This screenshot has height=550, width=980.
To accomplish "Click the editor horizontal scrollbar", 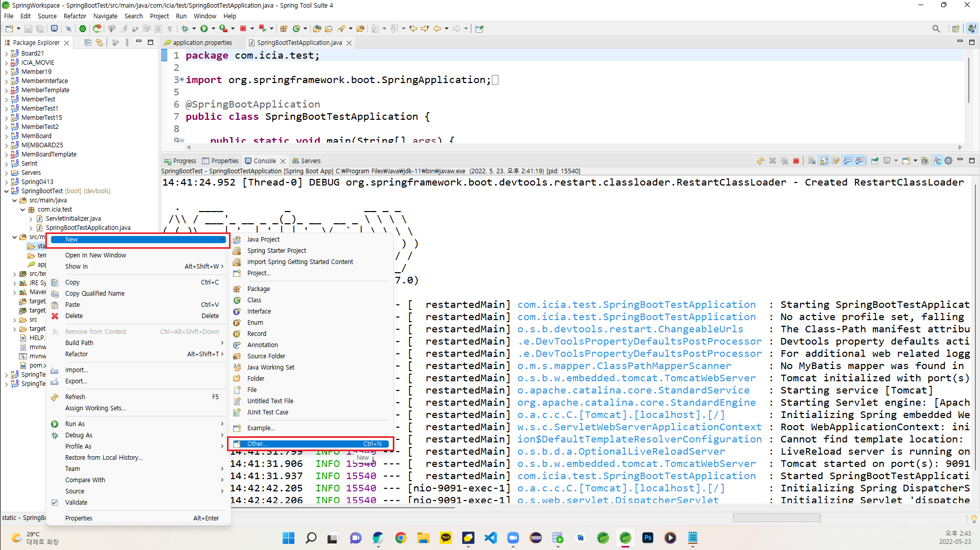I will 574,147.
